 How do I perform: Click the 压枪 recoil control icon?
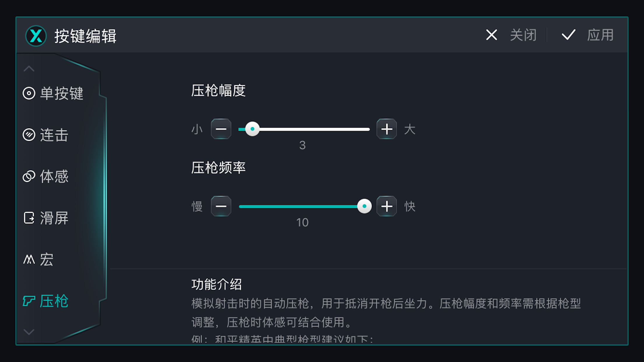pyautogui.click(x=29, y=301)
